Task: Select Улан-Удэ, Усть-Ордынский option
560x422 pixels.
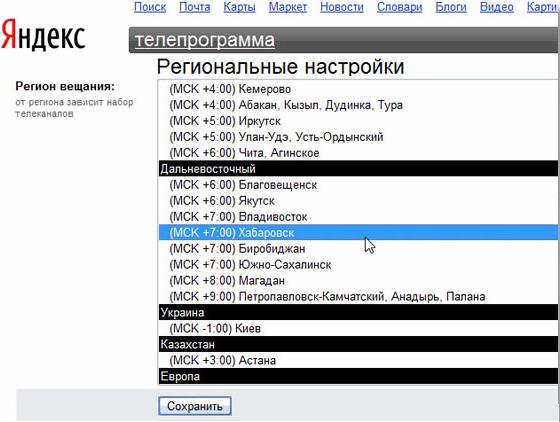Action: pos(358,137)
